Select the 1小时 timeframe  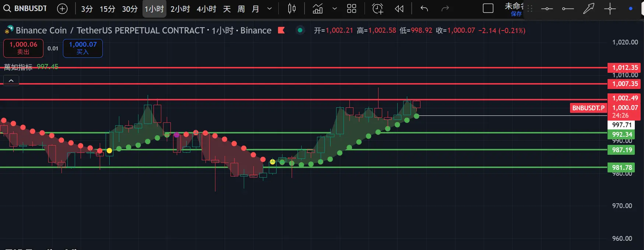154,9
